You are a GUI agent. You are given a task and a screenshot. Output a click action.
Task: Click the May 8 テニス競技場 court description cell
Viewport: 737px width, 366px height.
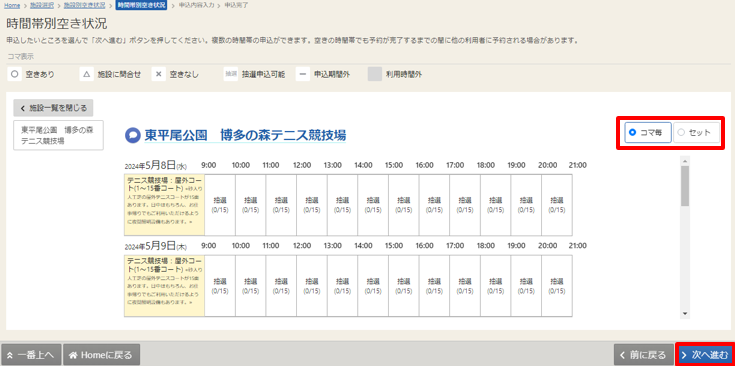165,205
